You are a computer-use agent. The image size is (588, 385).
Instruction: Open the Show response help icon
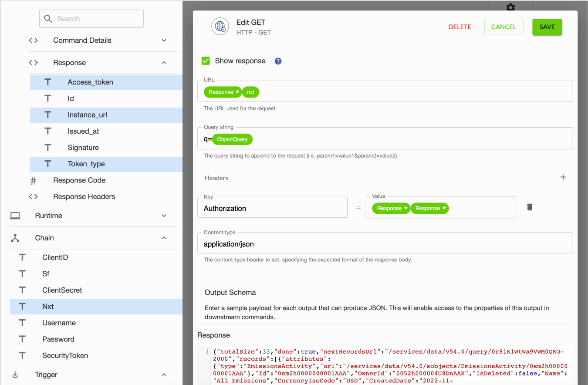pos(278,61)
